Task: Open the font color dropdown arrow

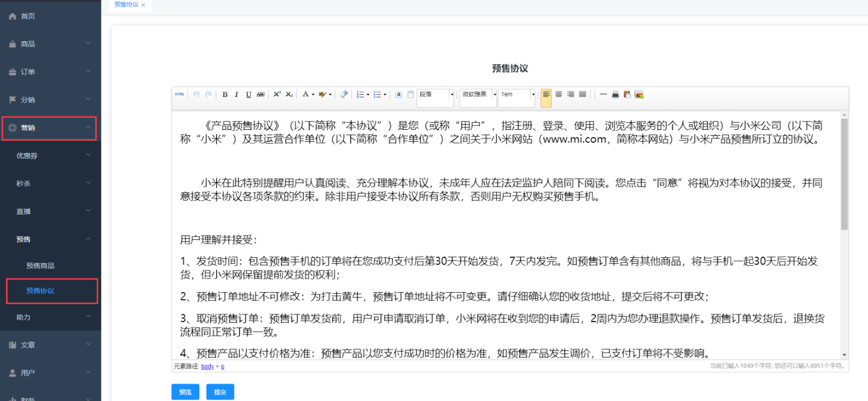Action: point(313,94)
